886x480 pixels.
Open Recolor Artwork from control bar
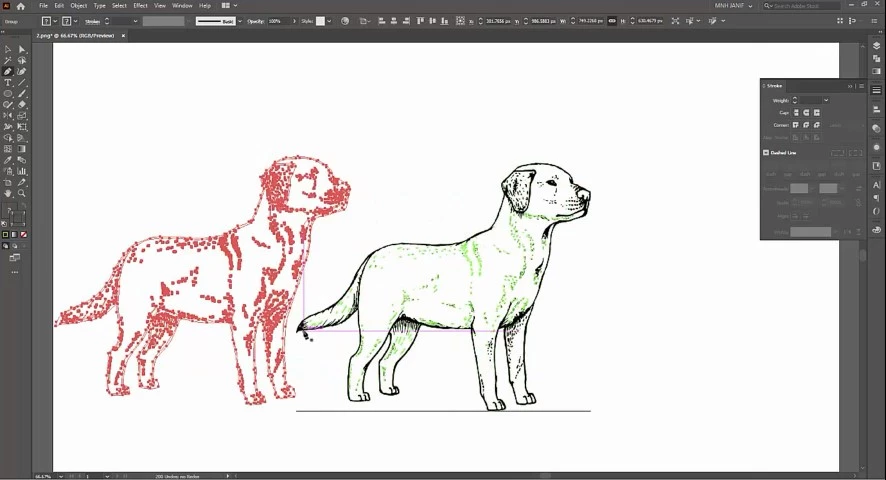click(x=345, y=21)
